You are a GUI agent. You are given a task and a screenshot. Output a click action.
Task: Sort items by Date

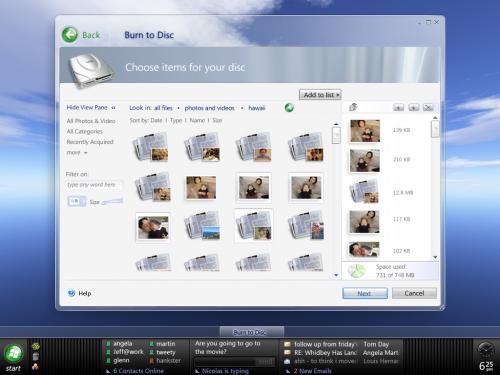point(156,120)
